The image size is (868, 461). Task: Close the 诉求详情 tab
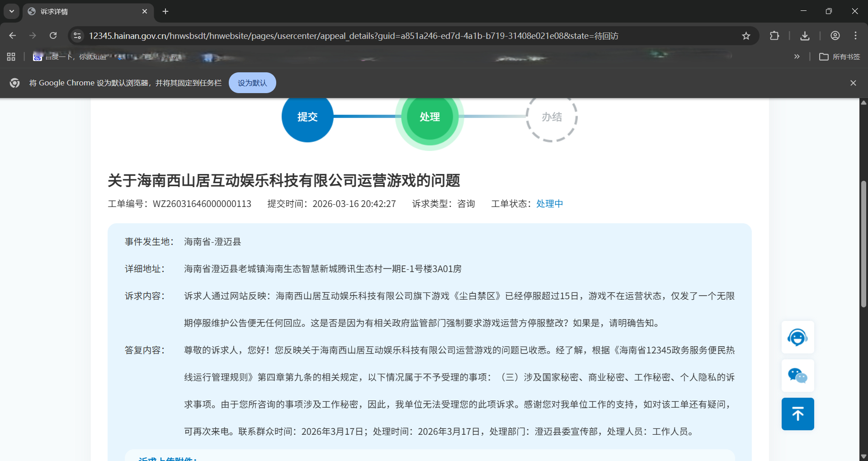[x=145, y=11]
